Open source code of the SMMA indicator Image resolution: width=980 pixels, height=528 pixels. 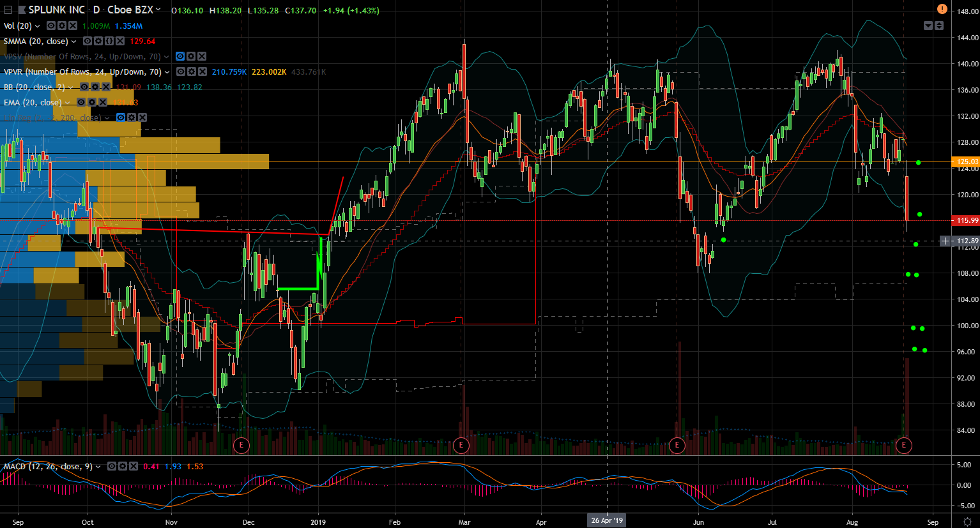109,41
